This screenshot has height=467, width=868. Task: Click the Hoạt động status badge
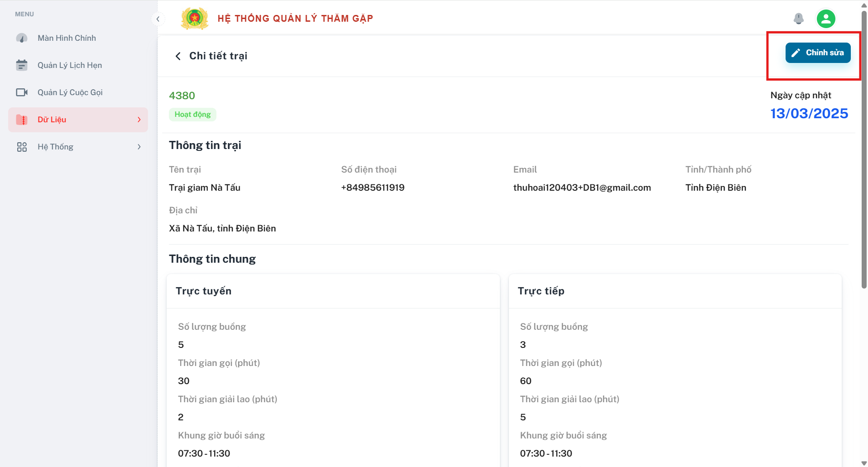(x=192, y=115)
